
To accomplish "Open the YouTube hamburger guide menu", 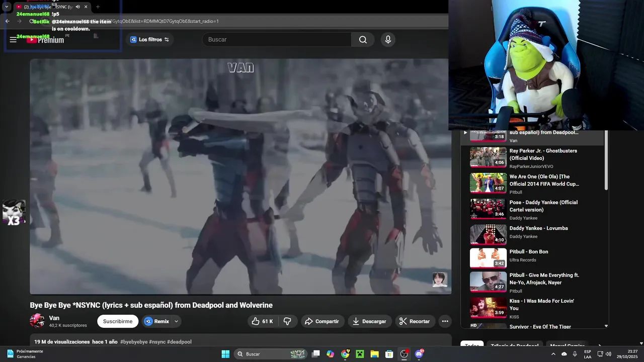I will pos(13,40).
